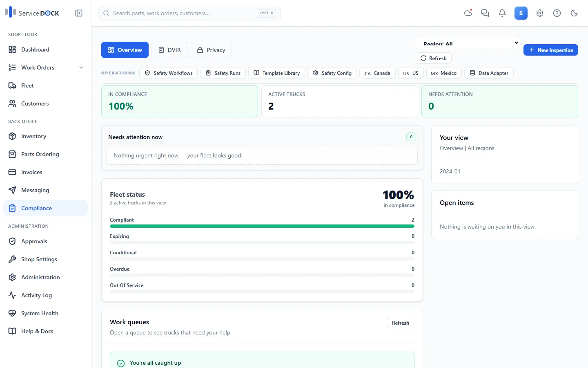Expand the Work Orders submenu chevron
The height and width of the screenshot is (368, 588).
click(81, 67)
